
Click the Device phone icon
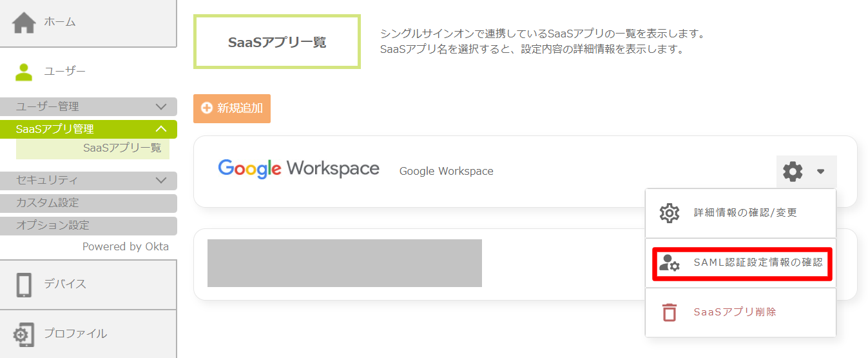coord(24,284)
